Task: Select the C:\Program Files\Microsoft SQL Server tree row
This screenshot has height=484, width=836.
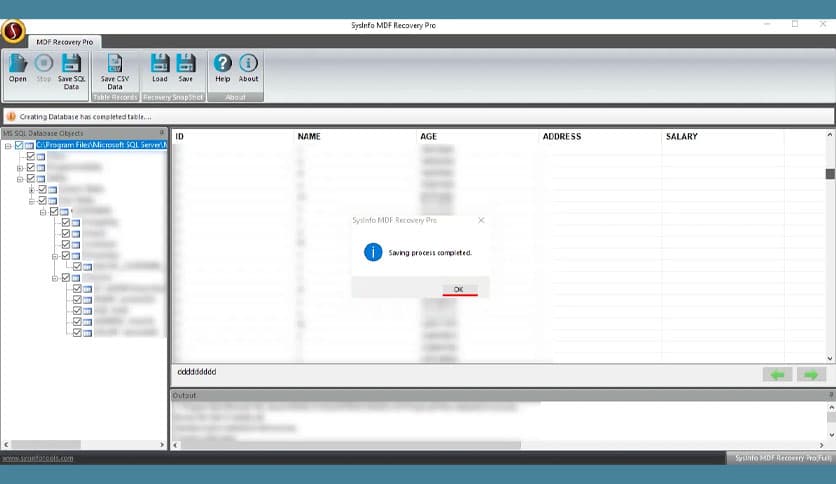Action: coord(101,145)
